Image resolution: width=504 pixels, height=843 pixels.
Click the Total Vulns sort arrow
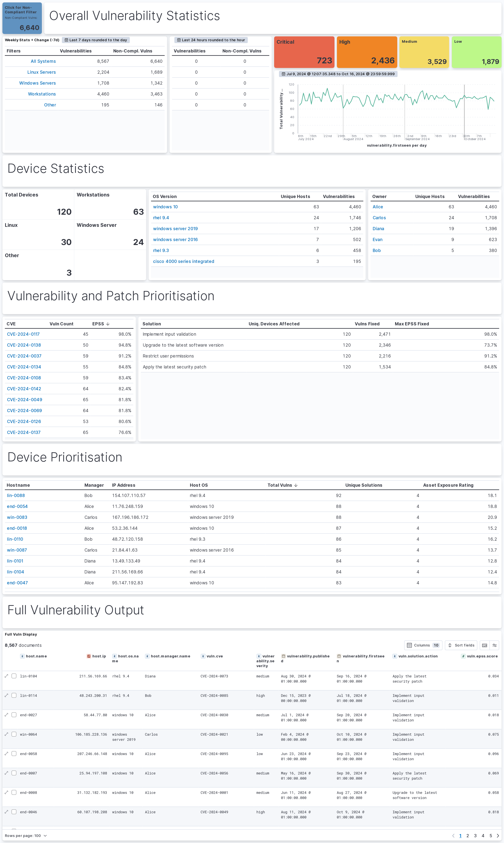(x=296, y=485)
